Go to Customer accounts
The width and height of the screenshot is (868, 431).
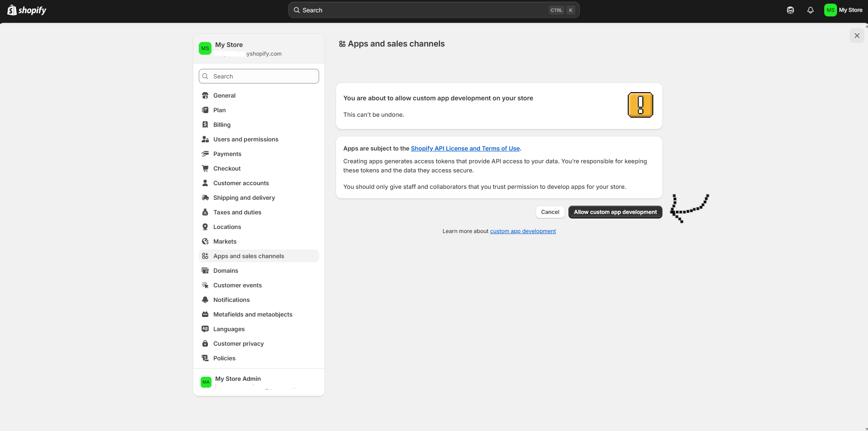click(259, 183)
